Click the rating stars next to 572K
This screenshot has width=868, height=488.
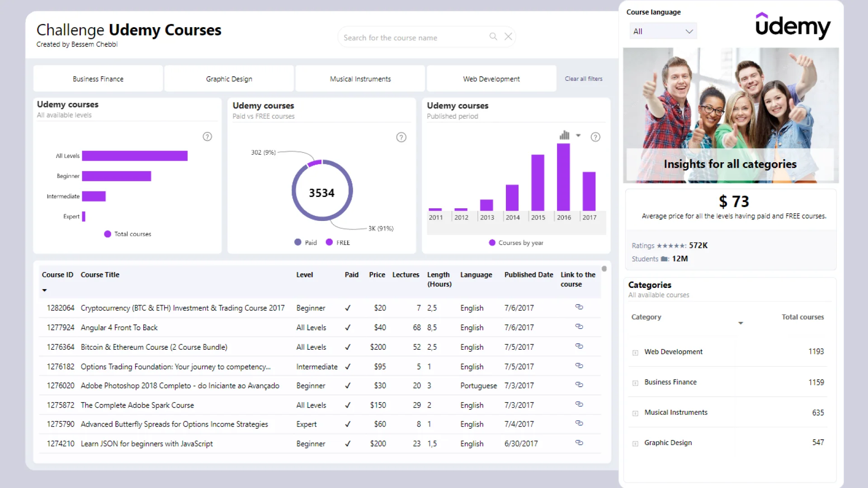(671, 246)
